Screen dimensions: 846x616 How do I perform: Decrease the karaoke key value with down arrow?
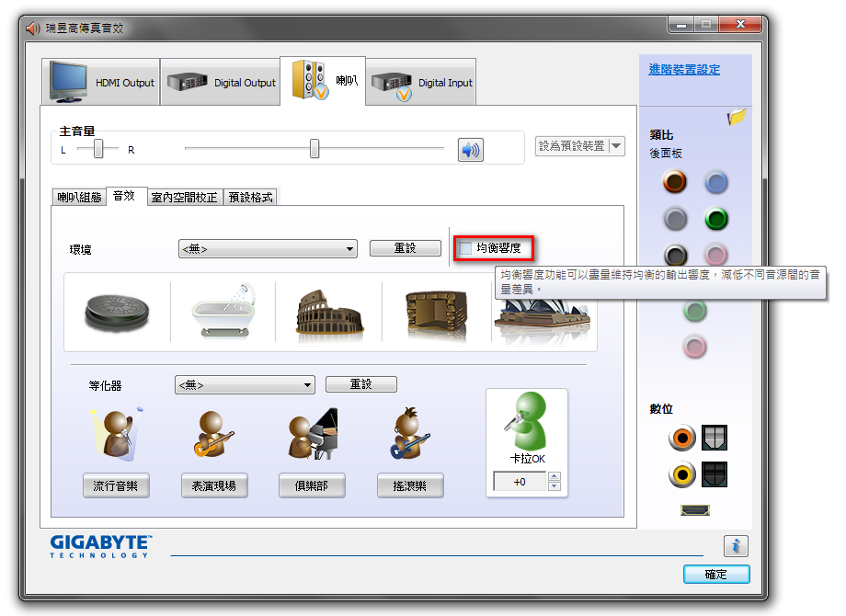pyautogui.click(x=554, y=486)
